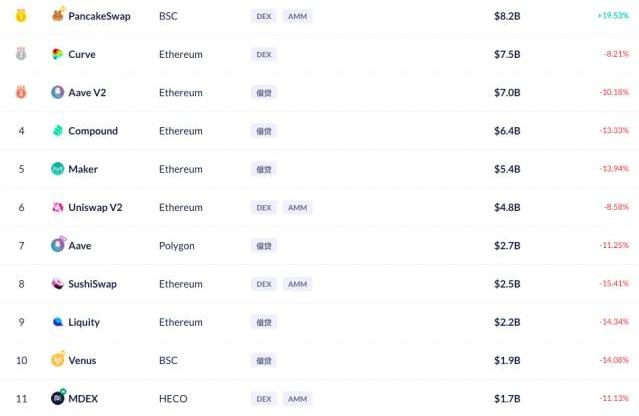Select the AMM tag in PancakeSwap row

(x=297, y=16)
